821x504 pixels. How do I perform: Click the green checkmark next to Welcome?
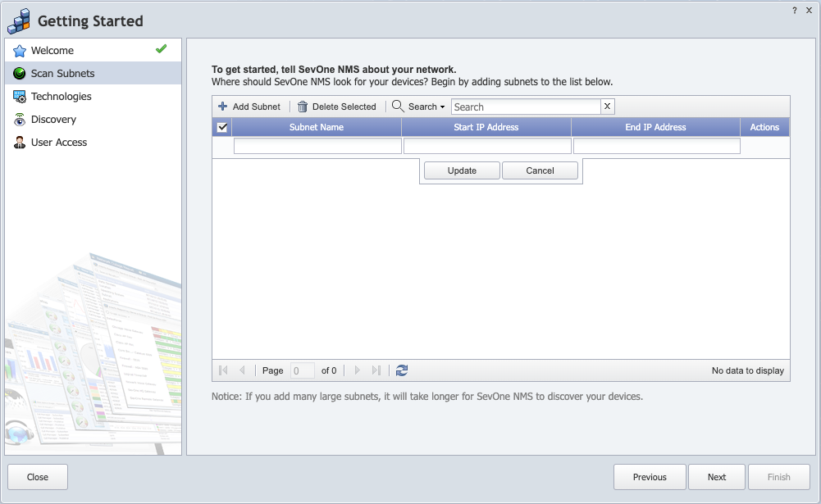(162, 49)
